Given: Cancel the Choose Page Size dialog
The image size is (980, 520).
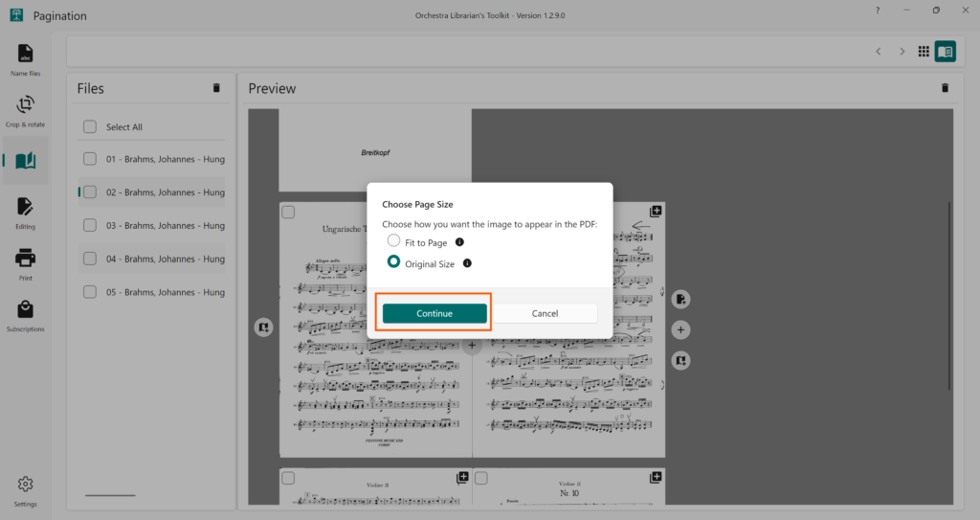Looking at the screenshot, I should pos(545,313).
